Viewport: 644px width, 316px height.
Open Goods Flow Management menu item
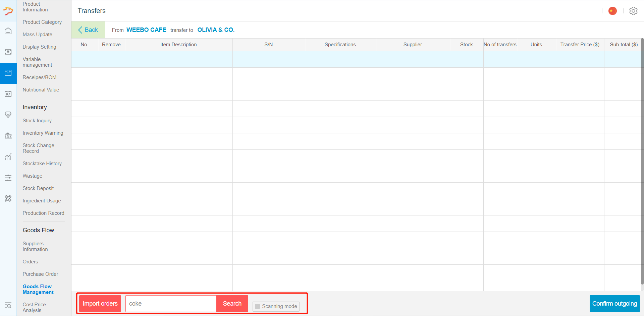[38, 289]
